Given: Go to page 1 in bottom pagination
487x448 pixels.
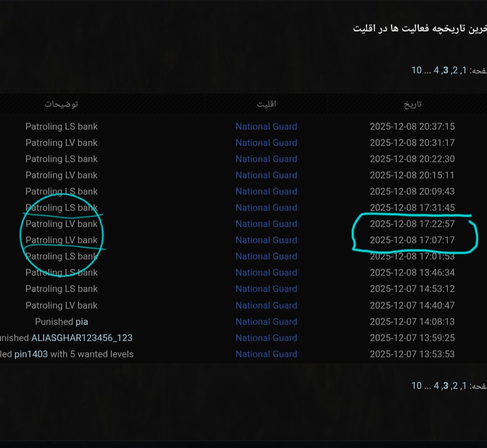Looking at the screenshot, I should pyautogui.click(x=464, y=385).
